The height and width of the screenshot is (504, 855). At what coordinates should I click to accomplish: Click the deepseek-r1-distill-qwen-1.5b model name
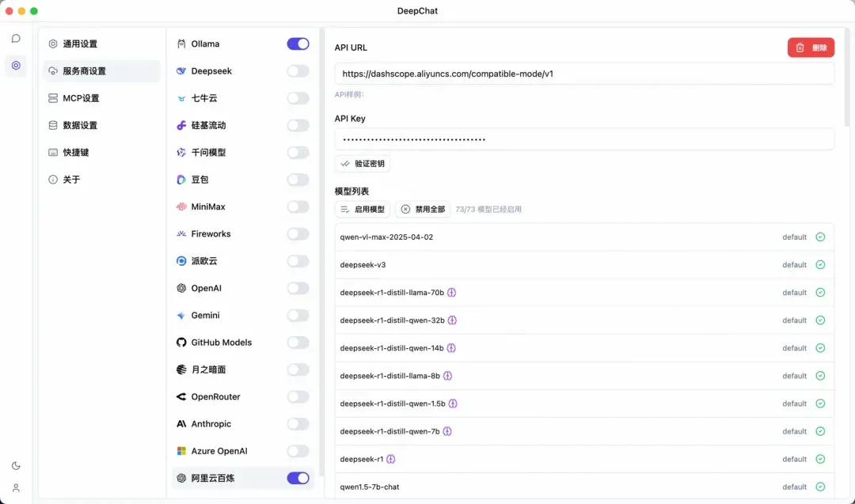pyautogui.click(x=393, y=404)
